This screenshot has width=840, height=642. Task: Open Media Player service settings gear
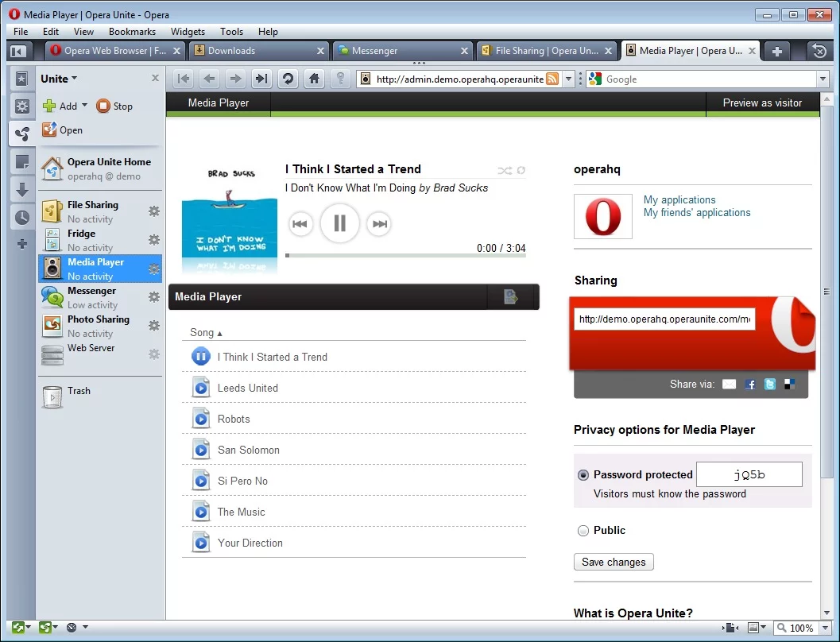pos(154,269)
